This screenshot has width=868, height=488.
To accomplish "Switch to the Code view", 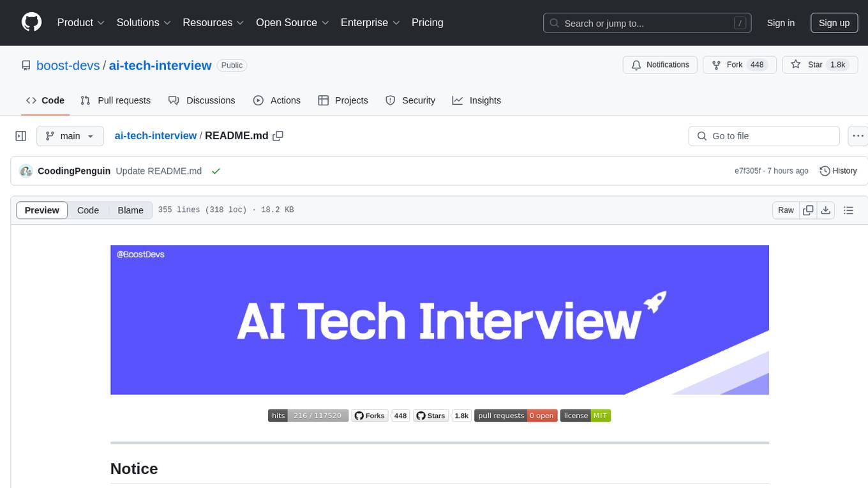I will (88, 210).
